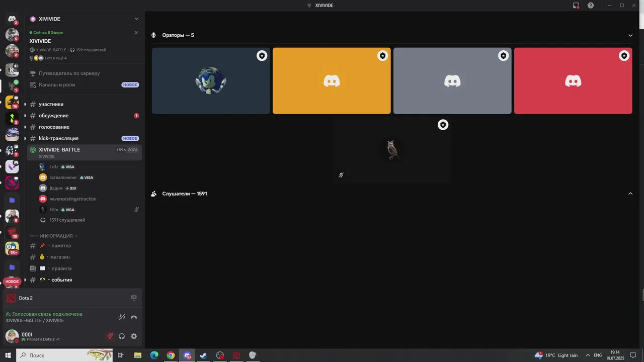Unmute the red microphone icon
This screenshot has height=362, width=644.
(110, 336)
